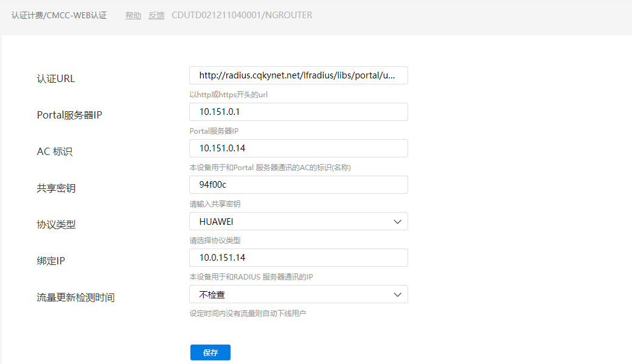
Task: Focus the 认证URL input field
Action: click(x=298, y=75)
